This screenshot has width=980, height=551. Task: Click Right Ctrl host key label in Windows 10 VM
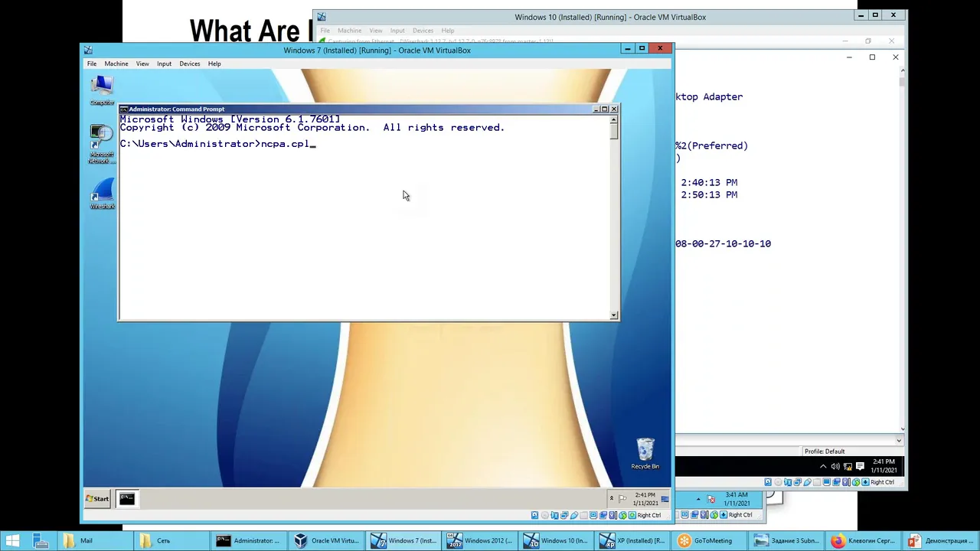click(882, 482)
